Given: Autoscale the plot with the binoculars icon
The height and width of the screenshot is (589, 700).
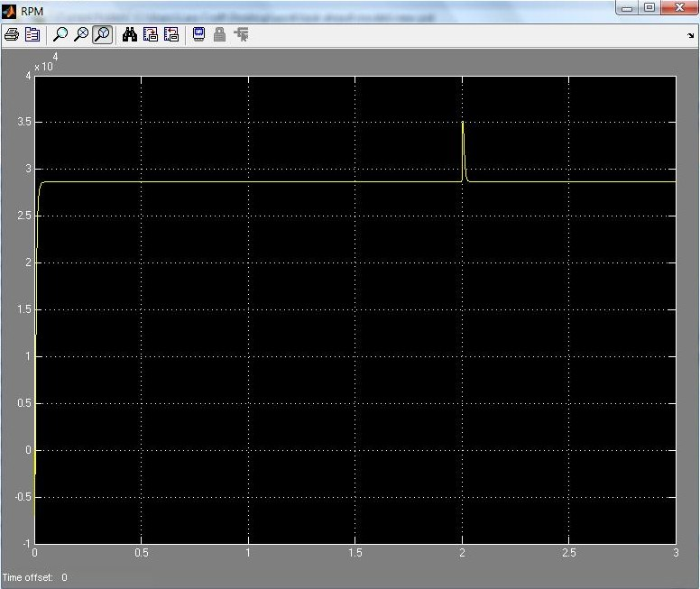Looking at the screenshot, I should 130,35.
